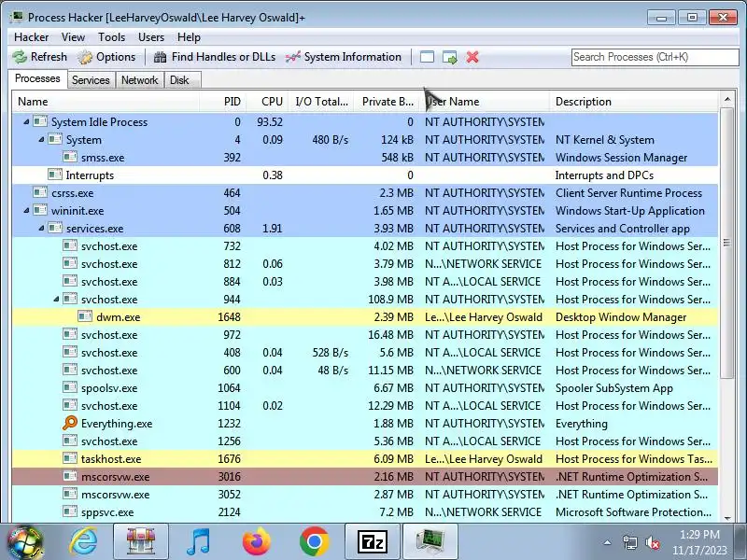Open the Windows Start orb
The image size is (747, 560).
coord(25,542)
